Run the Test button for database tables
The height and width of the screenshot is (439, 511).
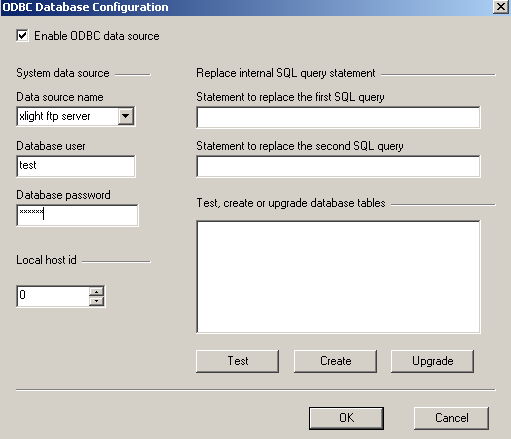(x=237, y=361)
